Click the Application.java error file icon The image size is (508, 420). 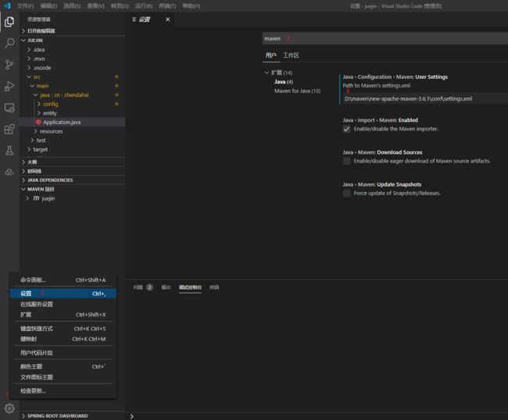(x=38, y=122)
